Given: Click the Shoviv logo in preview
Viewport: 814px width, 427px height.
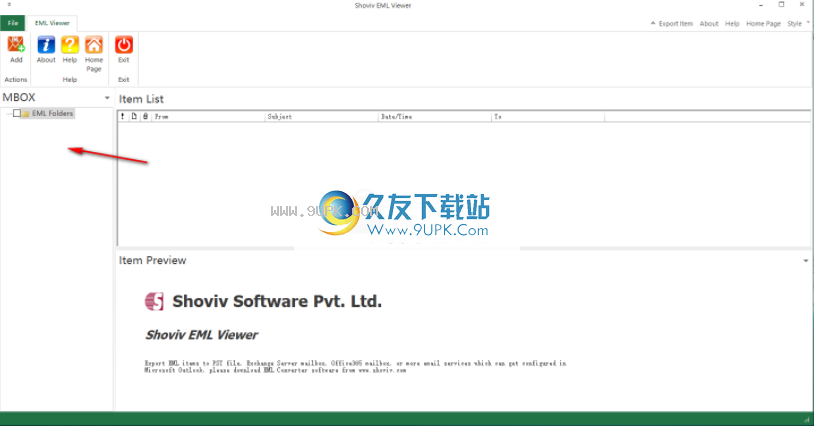Looking at the screenshot, I should click(x=154, y=301).
